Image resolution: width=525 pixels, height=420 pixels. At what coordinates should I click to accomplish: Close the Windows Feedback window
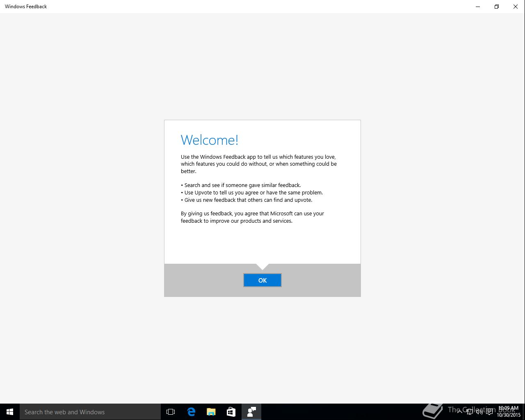(516, 7)
